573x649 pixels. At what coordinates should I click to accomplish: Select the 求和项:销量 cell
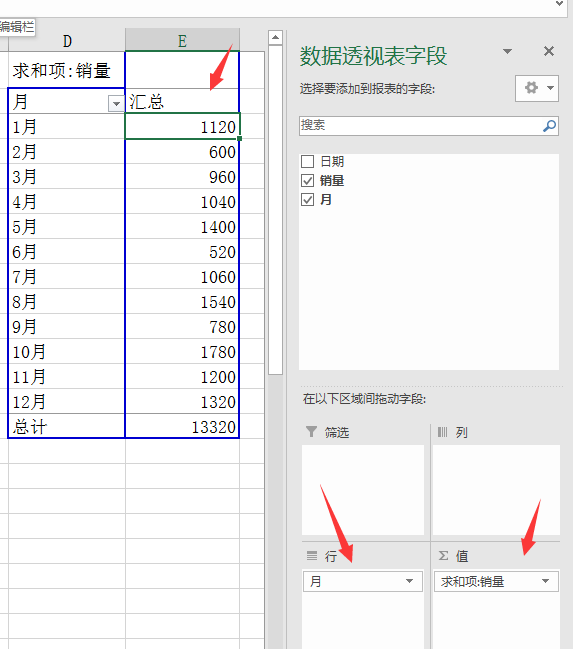tap(66, 70)
